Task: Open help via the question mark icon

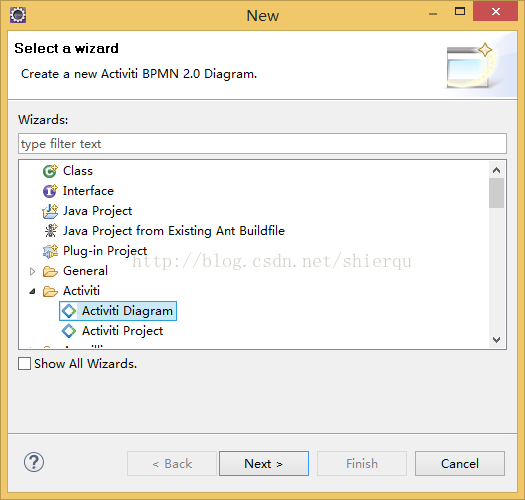Action: (34, 462)
